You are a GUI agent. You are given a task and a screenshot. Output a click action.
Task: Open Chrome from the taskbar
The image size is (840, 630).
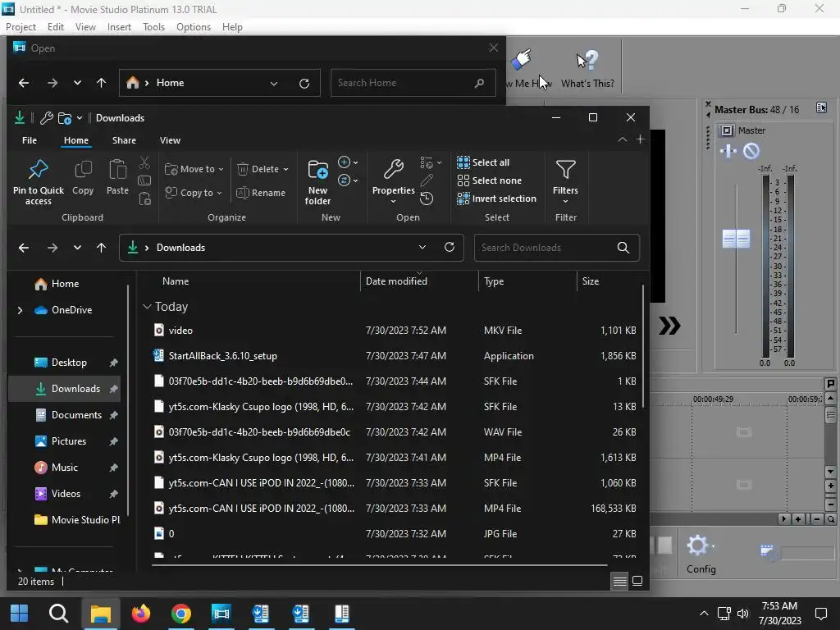click(x=181, y=614)
